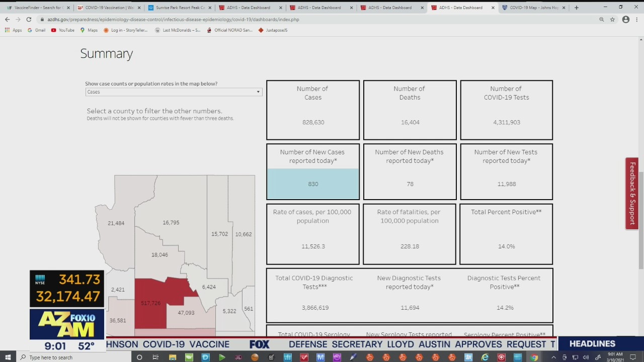Open a new browser tab with plus icon
This screenshot has height=362, width=644.
pyautogui.click(x=576, y=8)
